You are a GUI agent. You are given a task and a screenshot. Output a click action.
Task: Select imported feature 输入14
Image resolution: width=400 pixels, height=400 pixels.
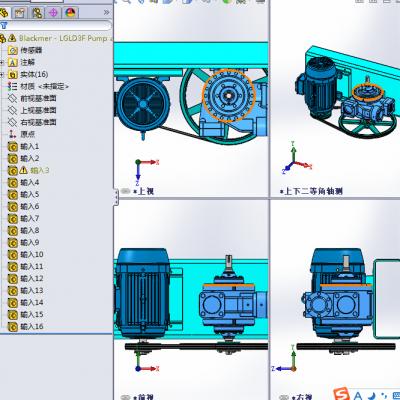[32, 302]
